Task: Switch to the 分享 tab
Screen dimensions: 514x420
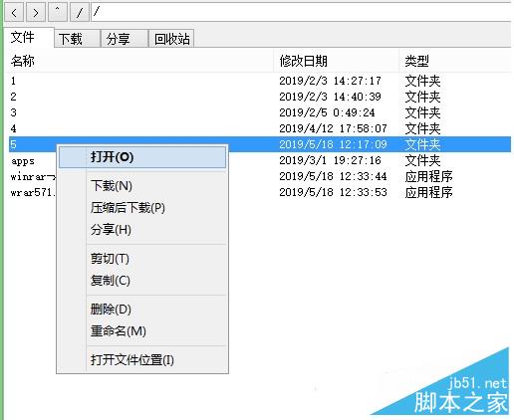Action: coord(125,39)
